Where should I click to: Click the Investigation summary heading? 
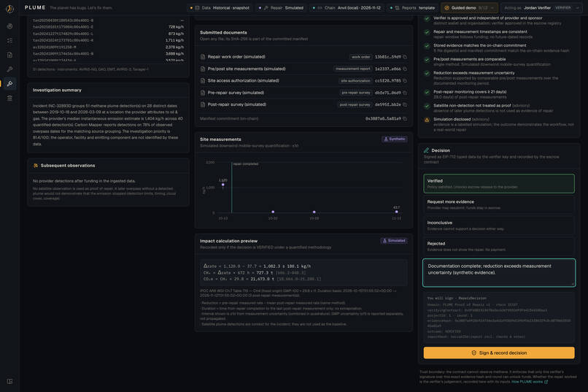click(x=57, y=90)
